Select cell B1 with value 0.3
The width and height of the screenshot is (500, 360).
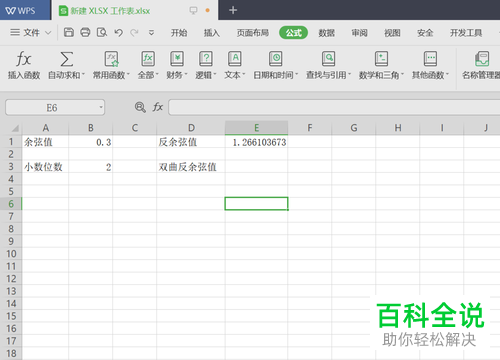coord(91,142)
